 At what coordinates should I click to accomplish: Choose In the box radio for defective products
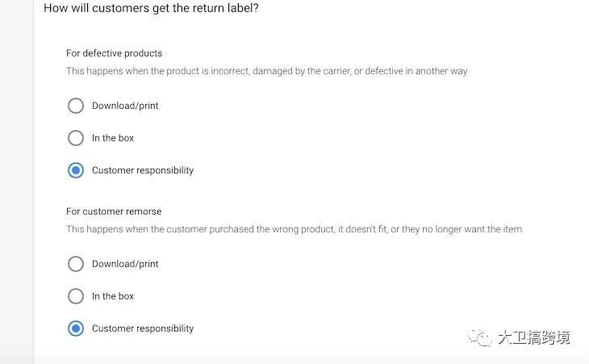pyautogui.click(x=76, y=138)
